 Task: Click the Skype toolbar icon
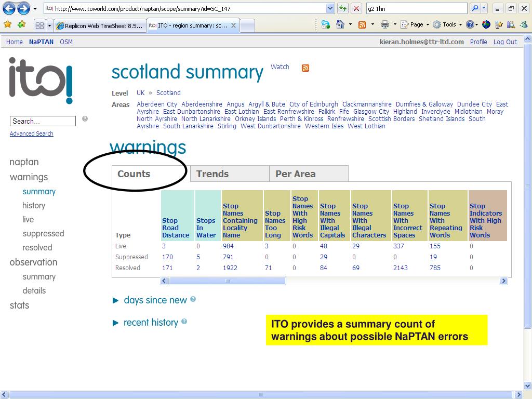(326, 24)
